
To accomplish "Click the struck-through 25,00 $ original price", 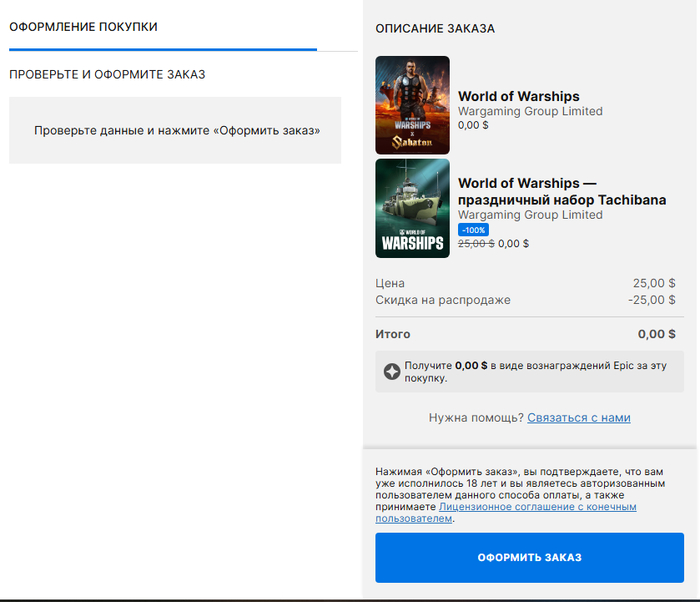I will [475, 243].
